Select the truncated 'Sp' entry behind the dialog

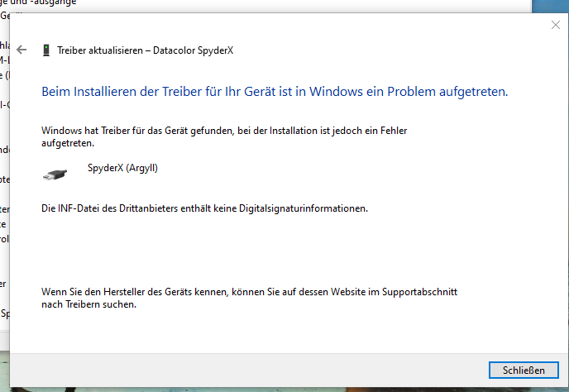click(x=4, y=313)
